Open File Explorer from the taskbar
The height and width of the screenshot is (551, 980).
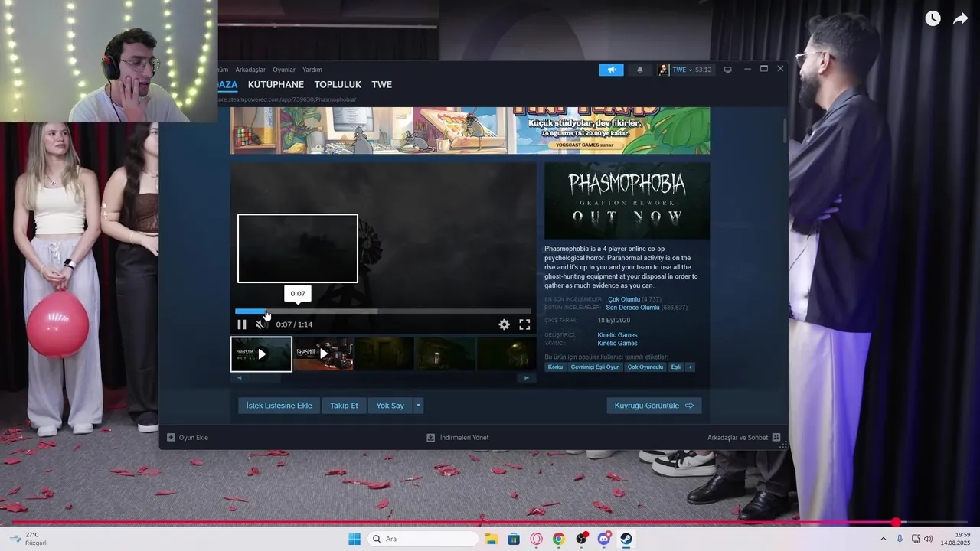[491, 539]
